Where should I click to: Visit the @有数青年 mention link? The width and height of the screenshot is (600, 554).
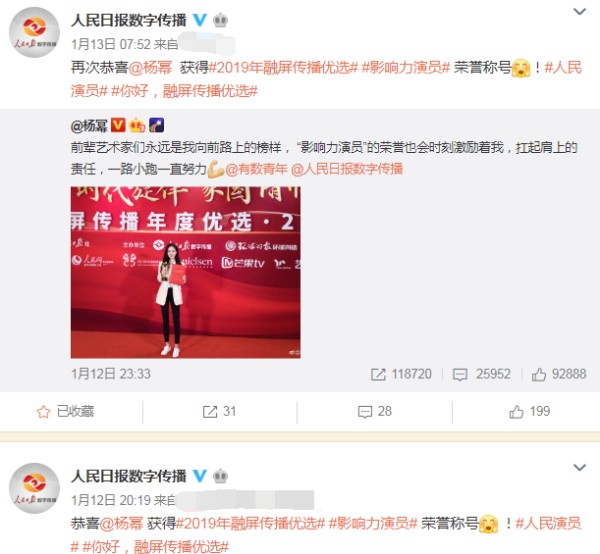pyautogui.click(x=256, y=169)
